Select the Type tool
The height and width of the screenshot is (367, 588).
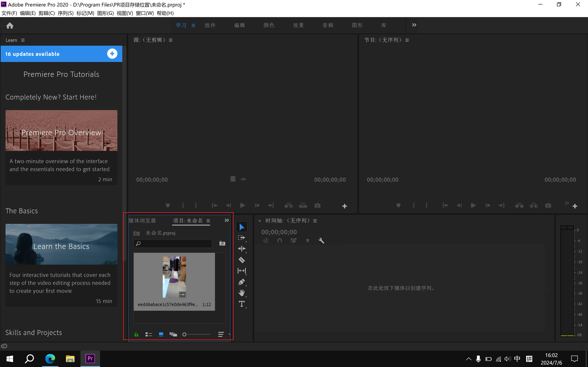click(242, 304)
